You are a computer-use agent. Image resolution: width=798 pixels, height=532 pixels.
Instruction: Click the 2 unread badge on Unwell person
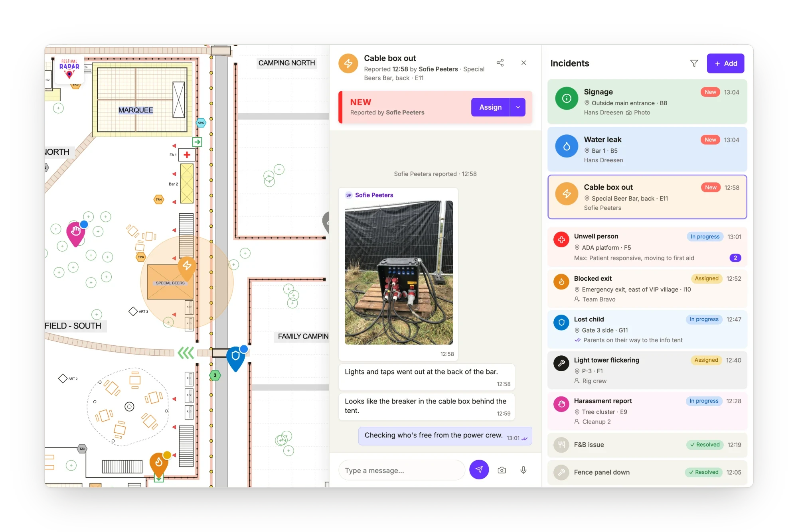tap(735, 258)
